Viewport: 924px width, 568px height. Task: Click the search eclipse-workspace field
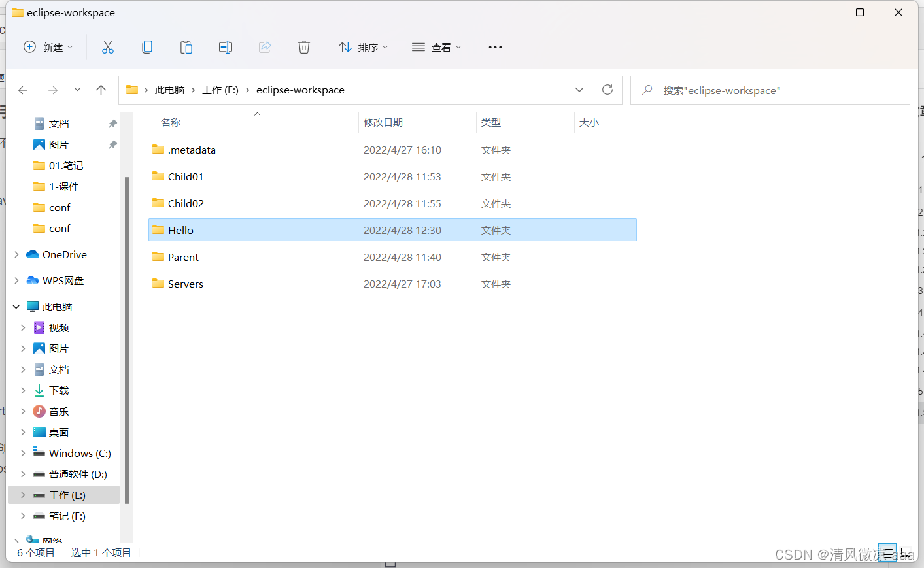click(x=770, y=90)
